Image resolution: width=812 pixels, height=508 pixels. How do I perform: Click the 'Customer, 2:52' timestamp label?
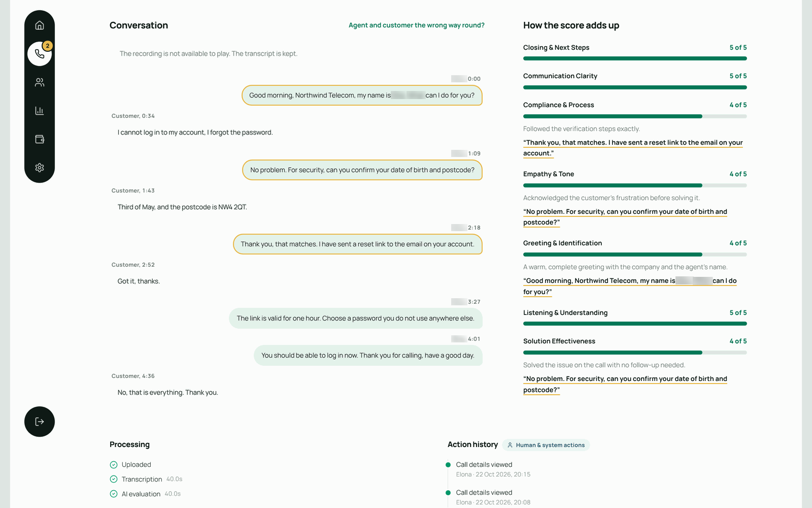tap(133, 265)
